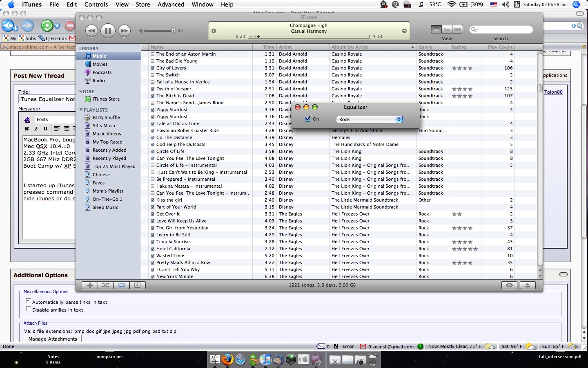Click LJ Friends bookmark
Viewport: 588px width, 368px height.
(53, 38)
